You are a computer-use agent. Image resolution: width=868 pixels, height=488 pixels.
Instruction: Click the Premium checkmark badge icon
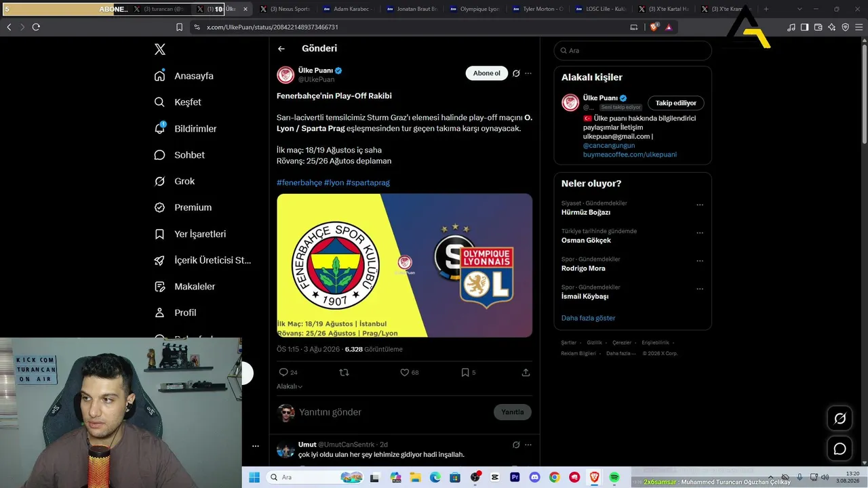tap(160, 207)
